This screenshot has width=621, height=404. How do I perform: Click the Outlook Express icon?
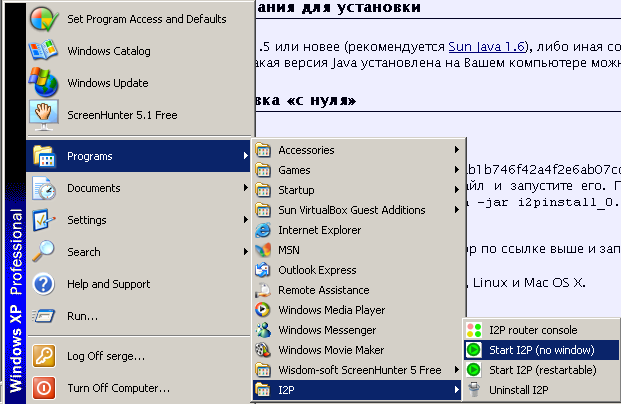tap(263, 270)
